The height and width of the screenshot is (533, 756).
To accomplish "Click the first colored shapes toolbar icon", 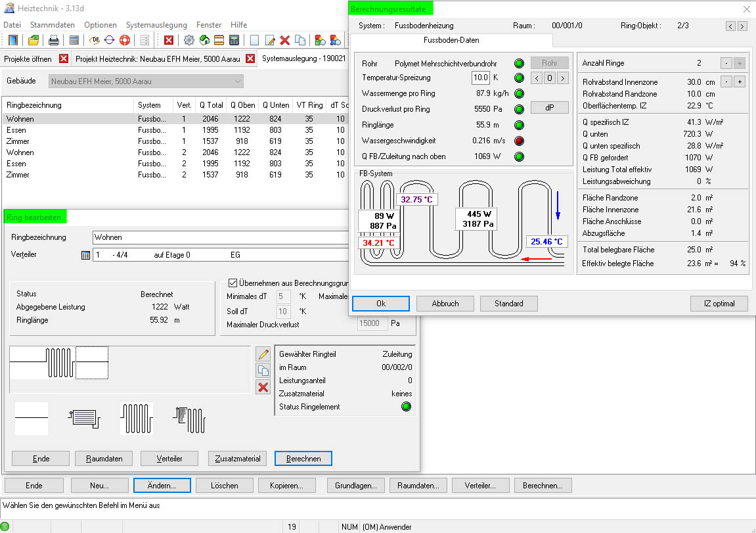I will click(320, 40).
